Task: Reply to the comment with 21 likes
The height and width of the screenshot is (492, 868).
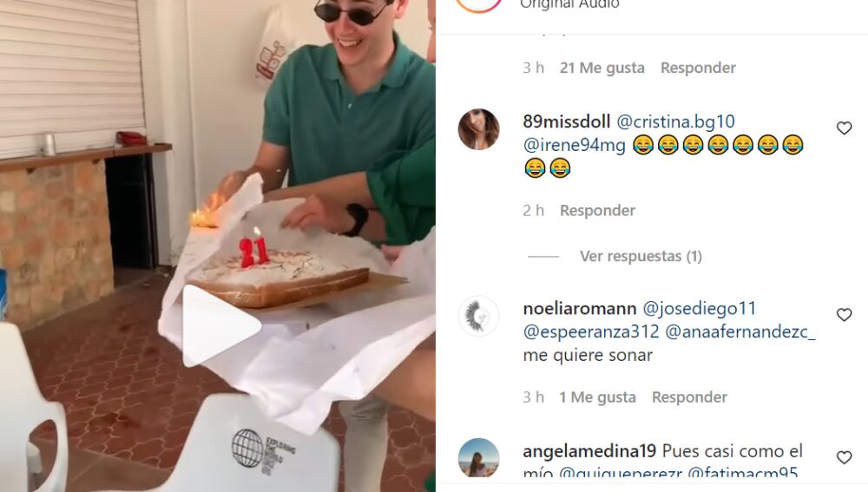Action: 698,68
